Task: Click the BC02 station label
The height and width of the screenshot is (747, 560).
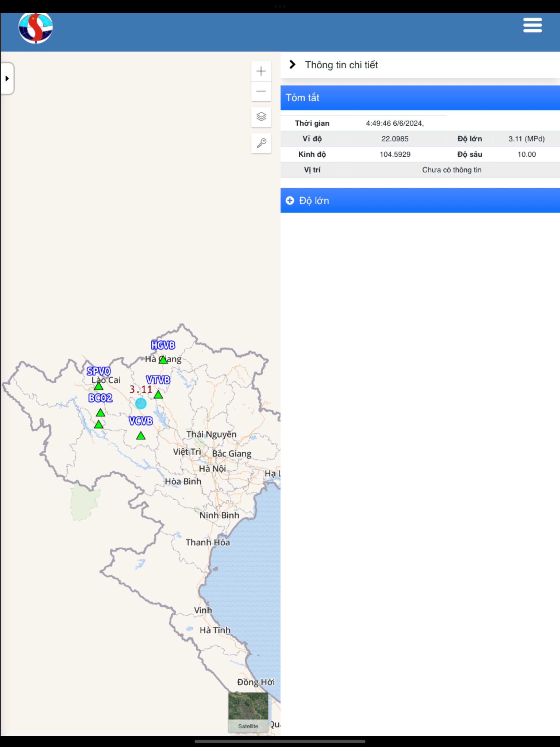Action: click(100, 398)
